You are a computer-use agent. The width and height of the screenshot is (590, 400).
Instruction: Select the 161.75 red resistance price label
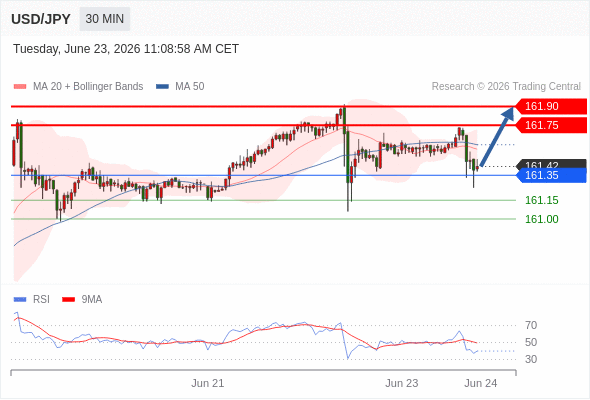click(551, 125)
